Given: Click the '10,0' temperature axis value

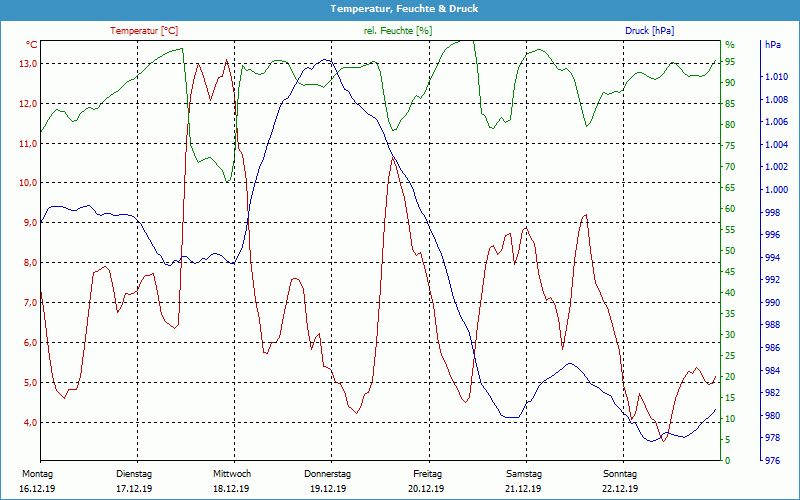Looking at the screenshot, I should pyautogui.click(x=28, y=183).
